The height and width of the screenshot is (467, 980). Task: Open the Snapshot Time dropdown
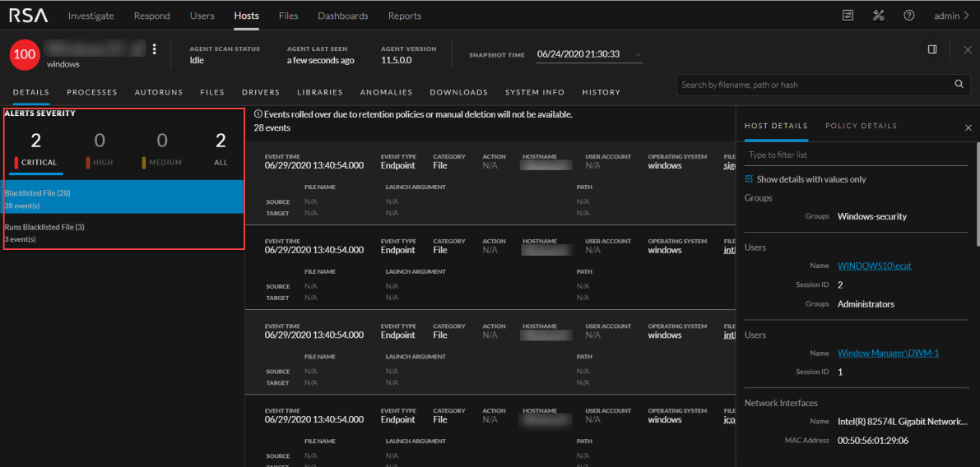coord(589,54)
